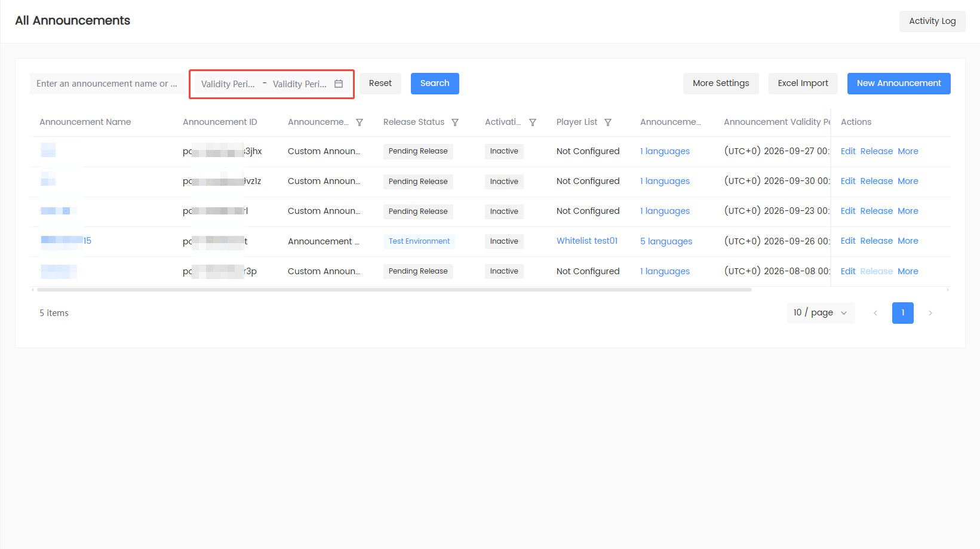
Task: Open More menu for the 2026-09-23 row
Action: tap(908, 211)
